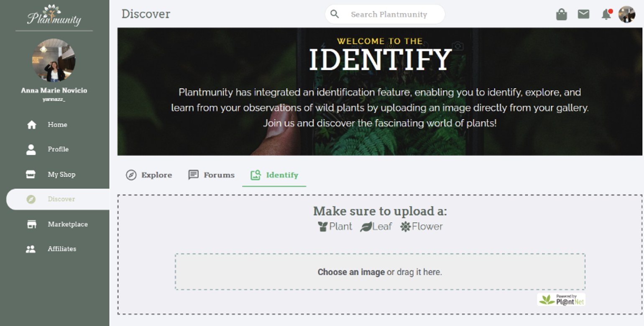Open My Shop via the storefront icon
The width and height of the screenshot is (644, 326).
(x=31, y=174)
